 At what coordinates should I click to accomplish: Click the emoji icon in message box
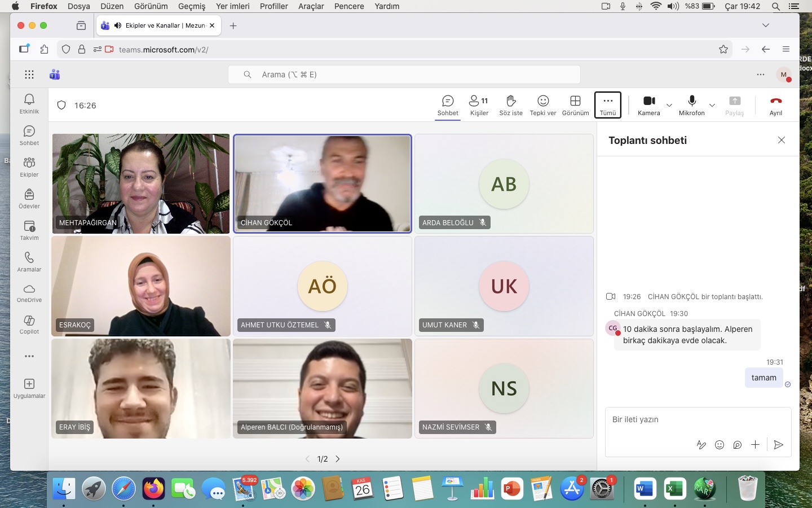click(x=719, y=445)
